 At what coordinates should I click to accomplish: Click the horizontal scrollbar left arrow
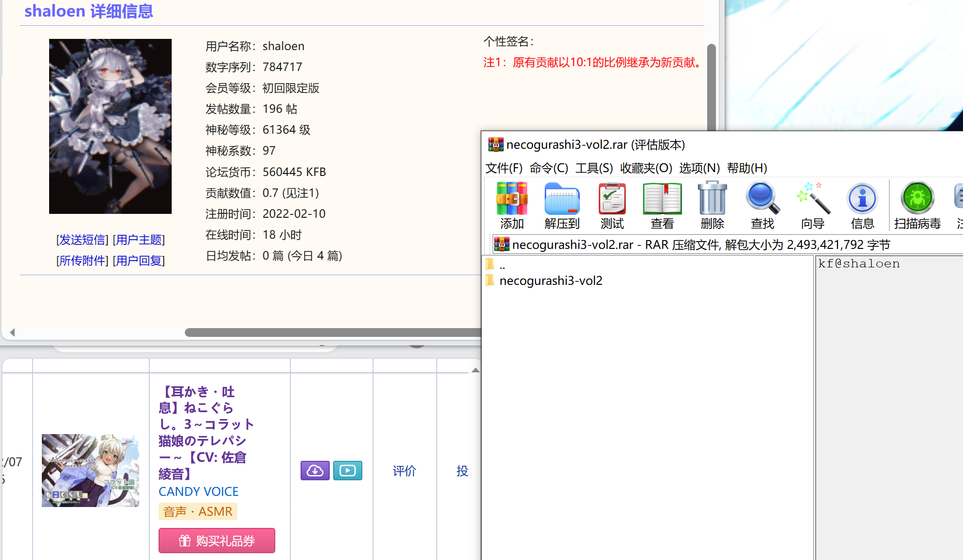pyautogui.click(x=12, y=332)
